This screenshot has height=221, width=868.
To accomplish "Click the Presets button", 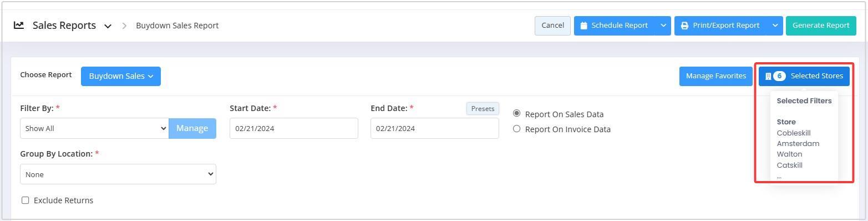I will click(x=483, y=109).
